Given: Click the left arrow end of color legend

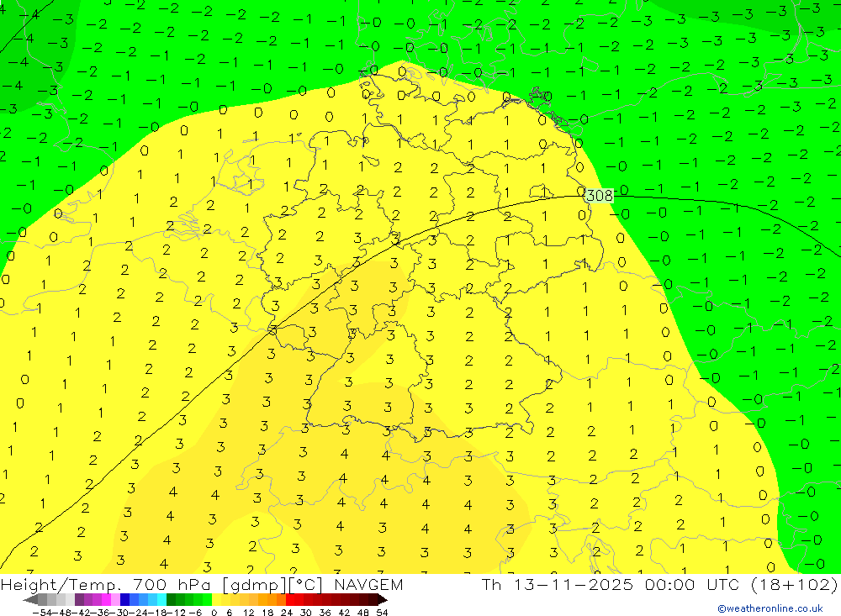Looking at the screenshot, I should tap(30, 600).
